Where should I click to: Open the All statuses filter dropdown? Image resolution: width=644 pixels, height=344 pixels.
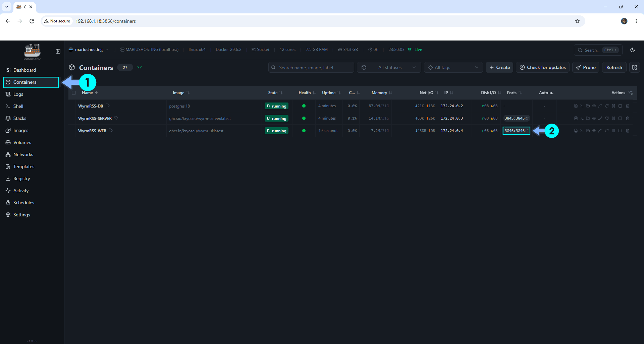point(389,67)
